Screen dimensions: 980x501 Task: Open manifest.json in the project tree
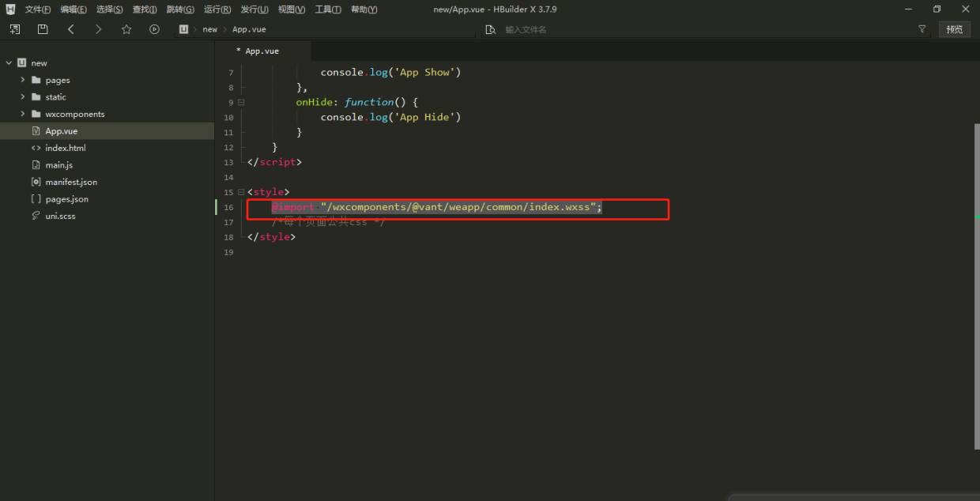tap(70, 182)
